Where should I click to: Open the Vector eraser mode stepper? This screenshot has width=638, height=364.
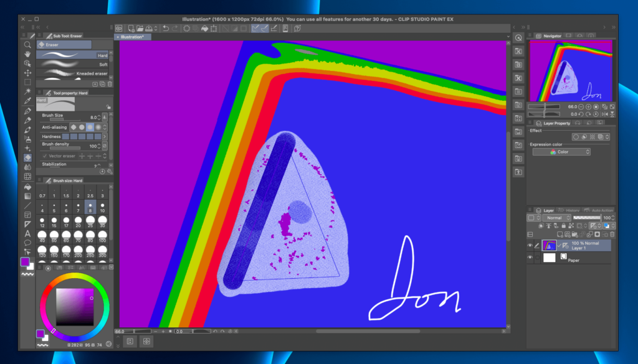click(105, 156)
